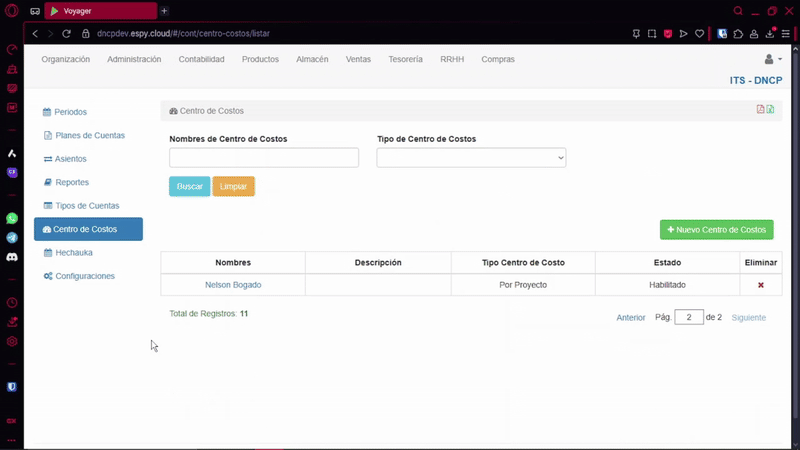Reload the page with the refresh icon
The width and height of the screenshot is (800, 450).
tap(67, 33)
